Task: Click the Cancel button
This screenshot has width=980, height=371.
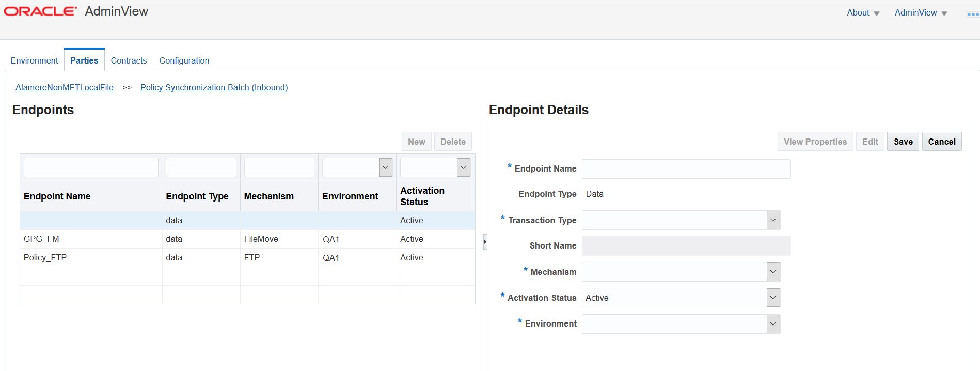Action: pyautogui.click(x=942, y=142)
